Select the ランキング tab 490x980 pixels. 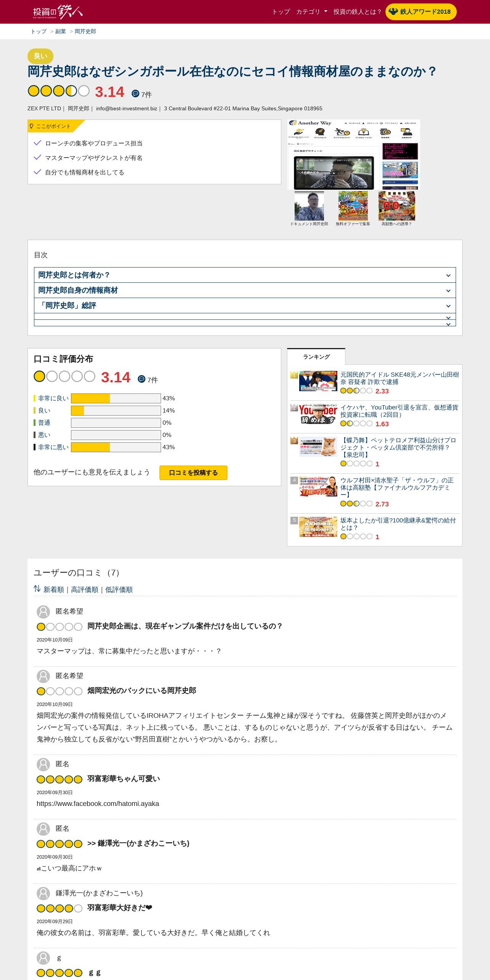[316, 357]
